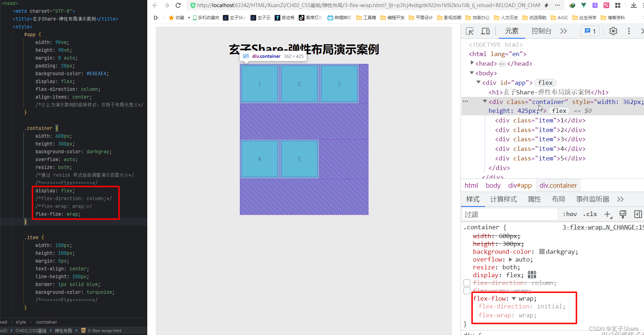Focus the 过滤 styles filter field
The image size is (644, 335).
click(x=510, y=214)
